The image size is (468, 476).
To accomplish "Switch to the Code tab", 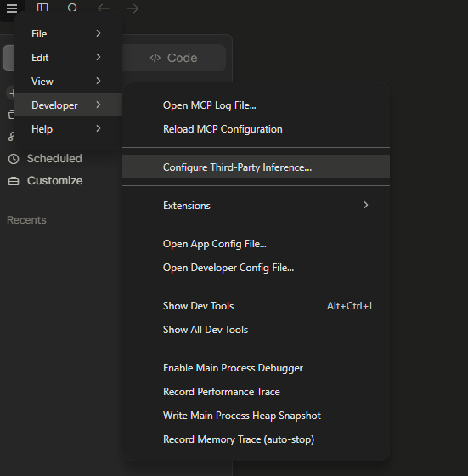I will point(174,58).
